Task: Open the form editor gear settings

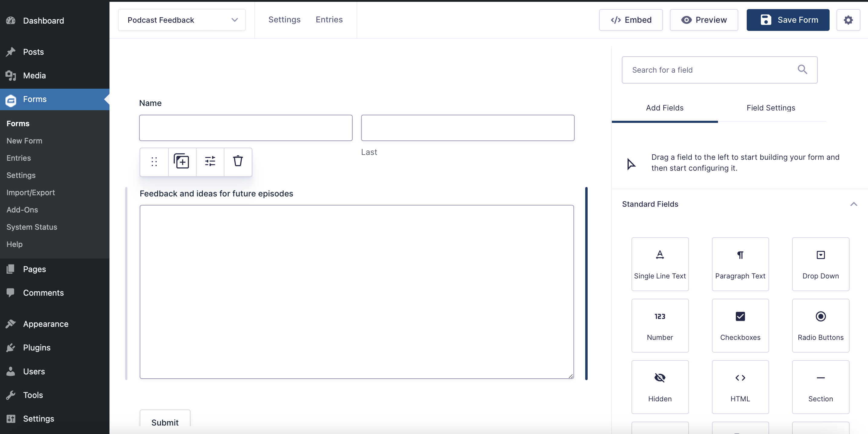Action: (x=848, y=20)
